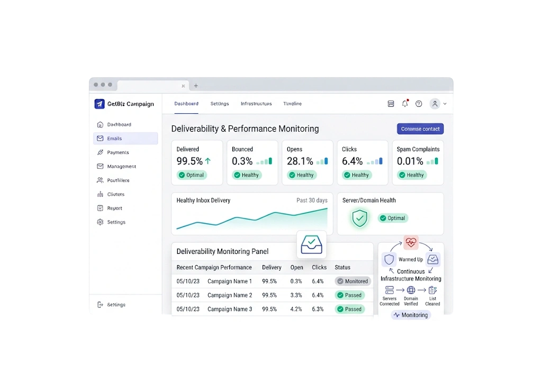Click the GetBiz Campaign paper plane logo
Image resolution: width=542 pixels, height=392 pixels.
point(100,104)
